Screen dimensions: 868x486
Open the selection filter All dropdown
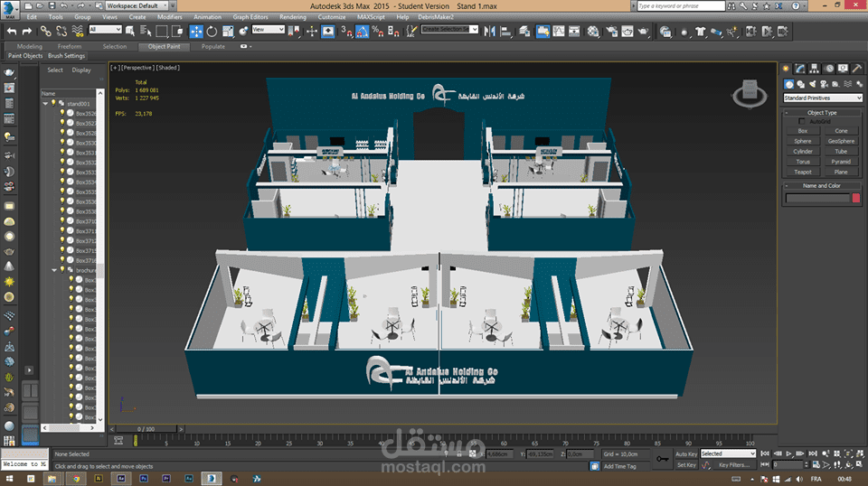[x=105, y=29]
